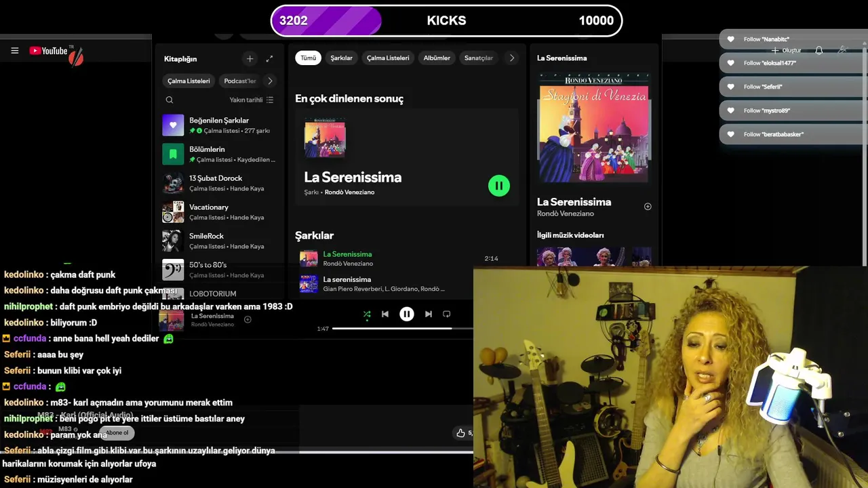Image resolution: width=868 pixels, height=488 pixels.
Task: Pause playback in the bottom player
Action: [x=407, y=314]
